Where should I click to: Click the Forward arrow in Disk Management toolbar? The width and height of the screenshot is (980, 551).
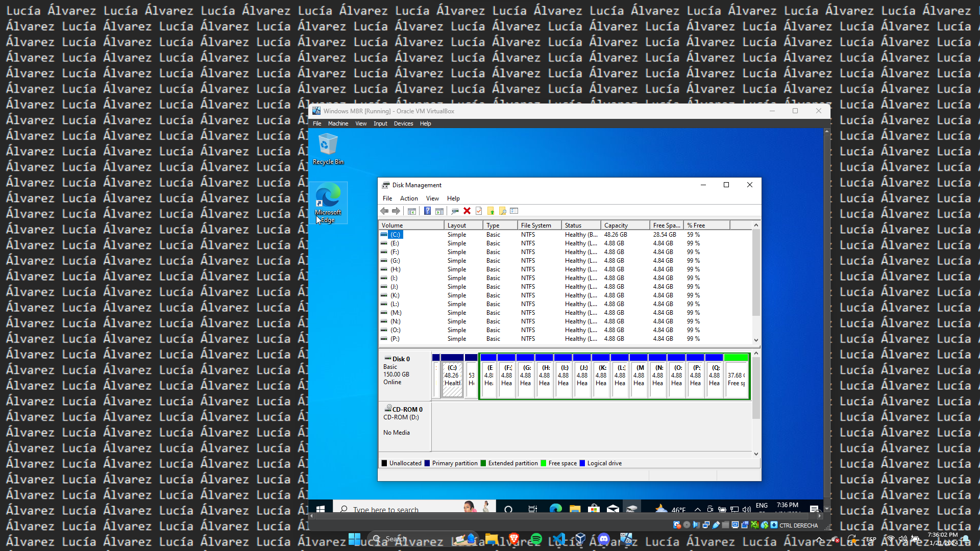(396, 211)
